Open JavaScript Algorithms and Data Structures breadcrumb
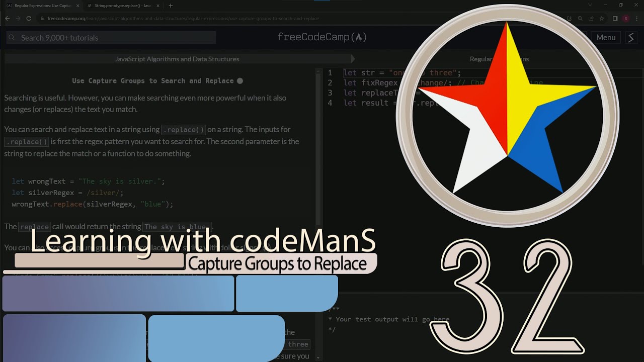Image resolution: width=644 pixels, height=362 pixels. tap(177, 59)
